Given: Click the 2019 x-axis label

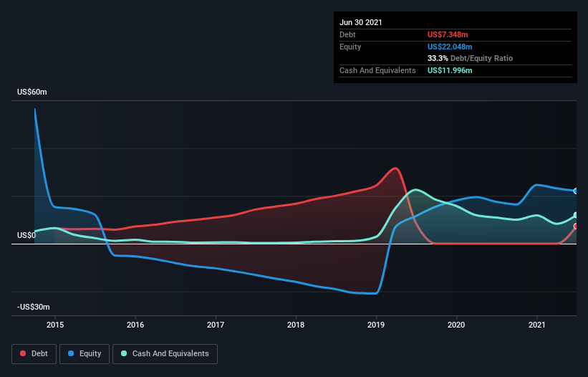Looking at the screenshot, I should pyautogui.click(x=376, y=325).
